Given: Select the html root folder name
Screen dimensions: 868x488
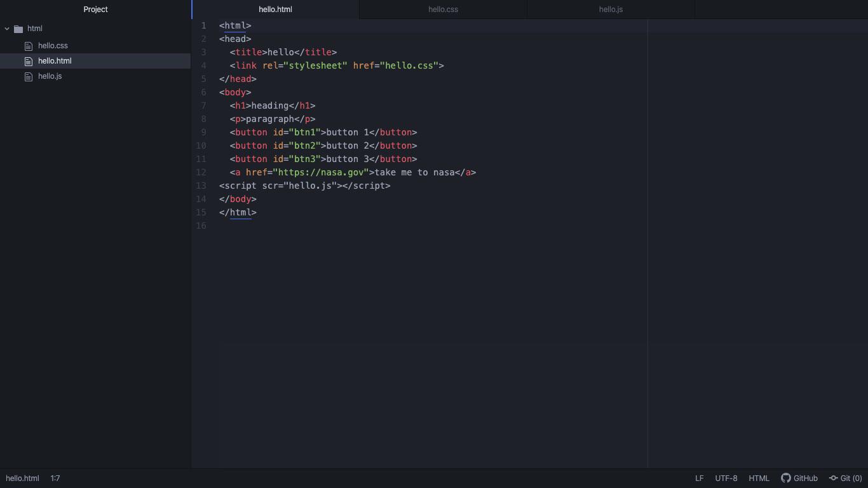Looking at the screenshot, I should 35,29.
